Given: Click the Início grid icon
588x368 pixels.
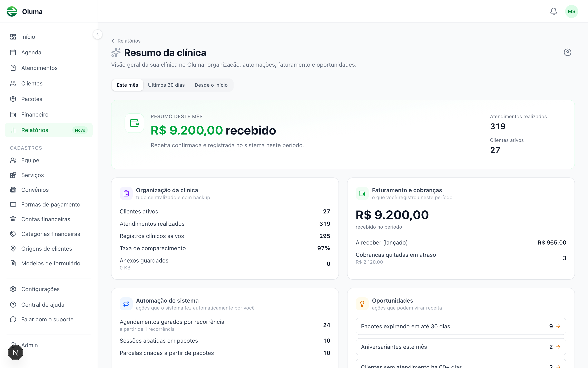Looking at the screenshot, I should 13,37.
